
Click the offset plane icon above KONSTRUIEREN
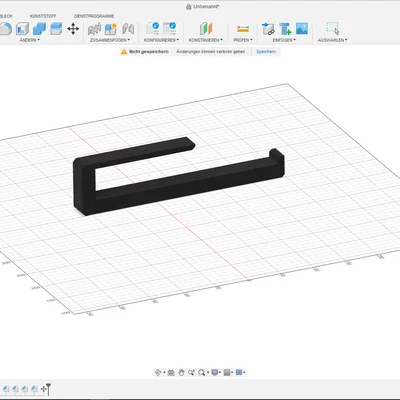206,29
